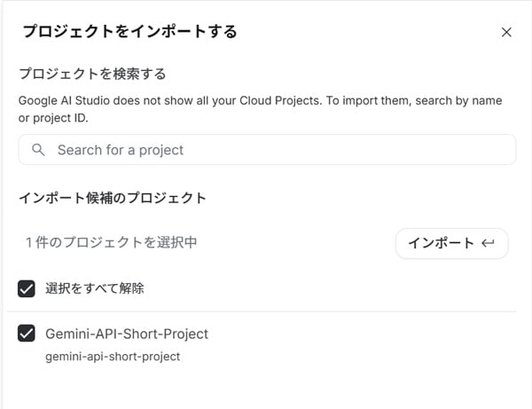Click the magnifier search icon
532x409 pixels.
38,150
